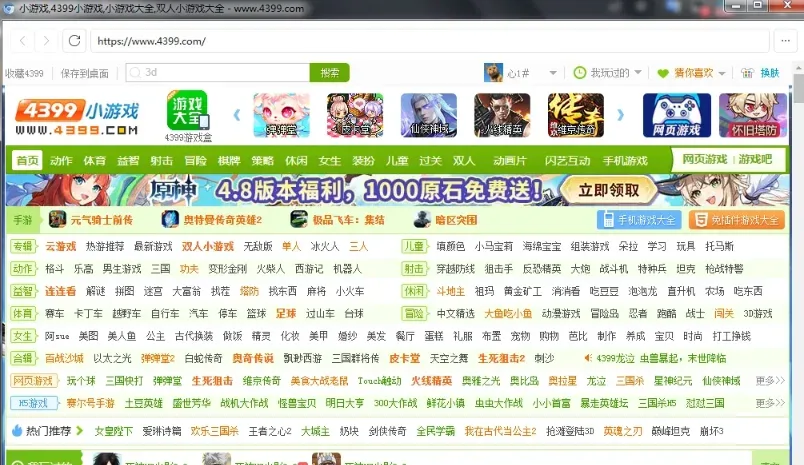Click the 猜你喜欢 heart icon
Image resolution: width=804 pixels, height=465 pixels.
point(663,73)
